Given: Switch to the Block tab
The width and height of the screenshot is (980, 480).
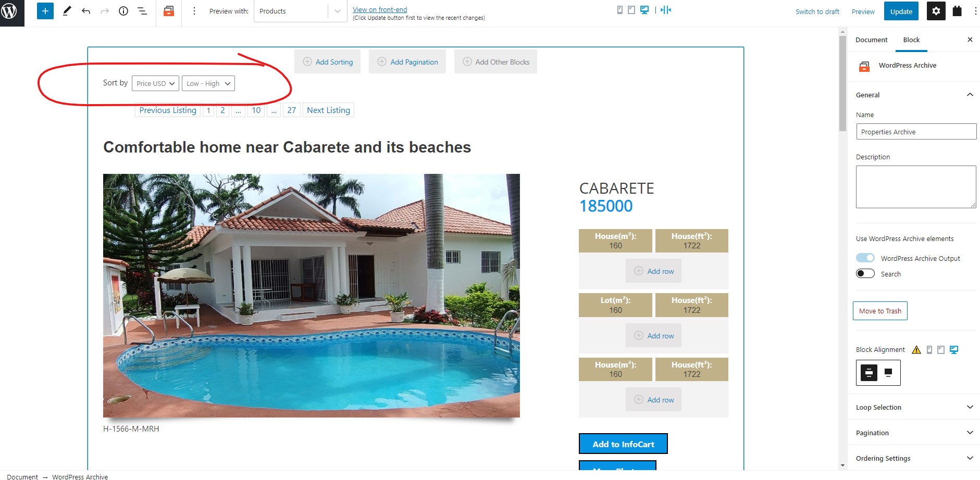Looking at the screenshot, I should 911,40.
